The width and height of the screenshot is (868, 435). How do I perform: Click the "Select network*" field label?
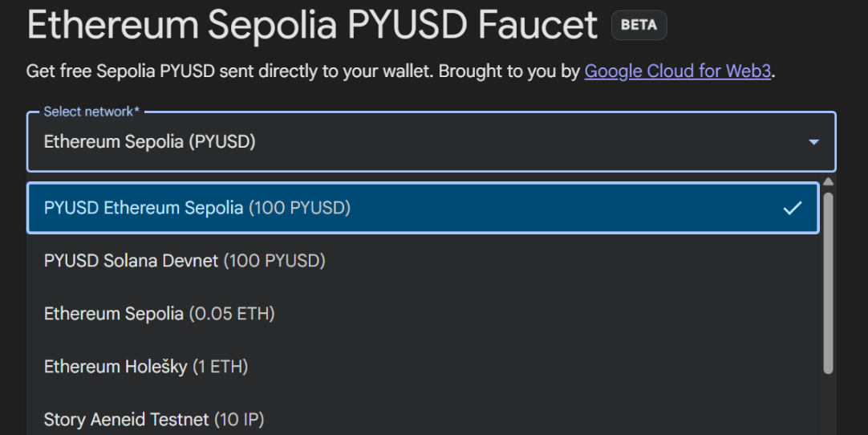[91, 112]
